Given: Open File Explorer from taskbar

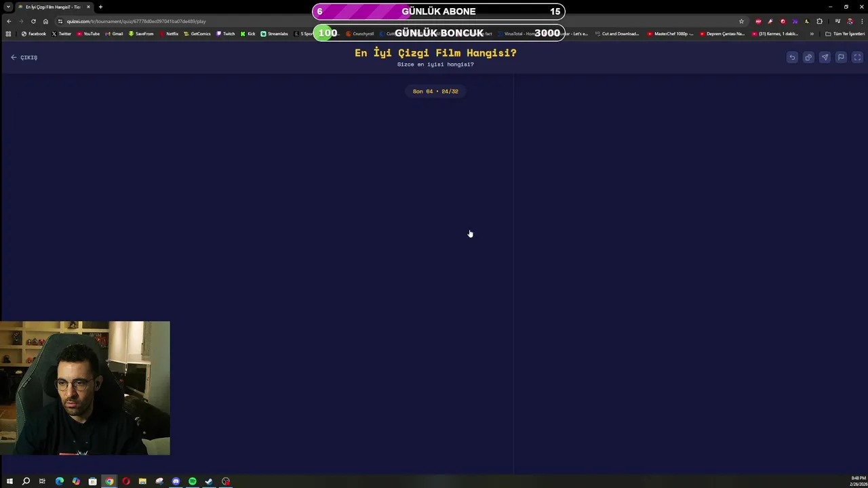Looking at the screenshot, I should (142, 481).
